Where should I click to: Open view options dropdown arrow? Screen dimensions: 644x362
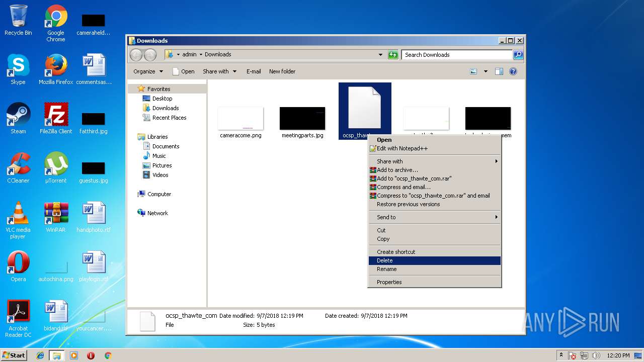[486, 71]
